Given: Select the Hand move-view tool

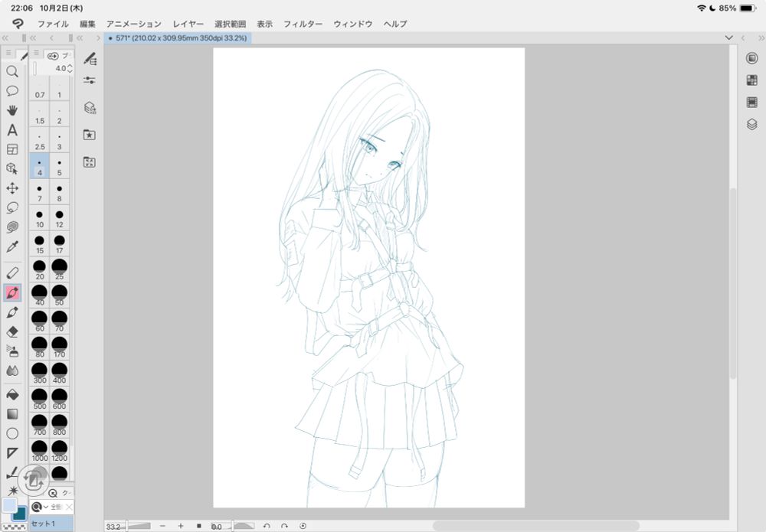Looking at the screenshot, I should click(x=12, y=110).
